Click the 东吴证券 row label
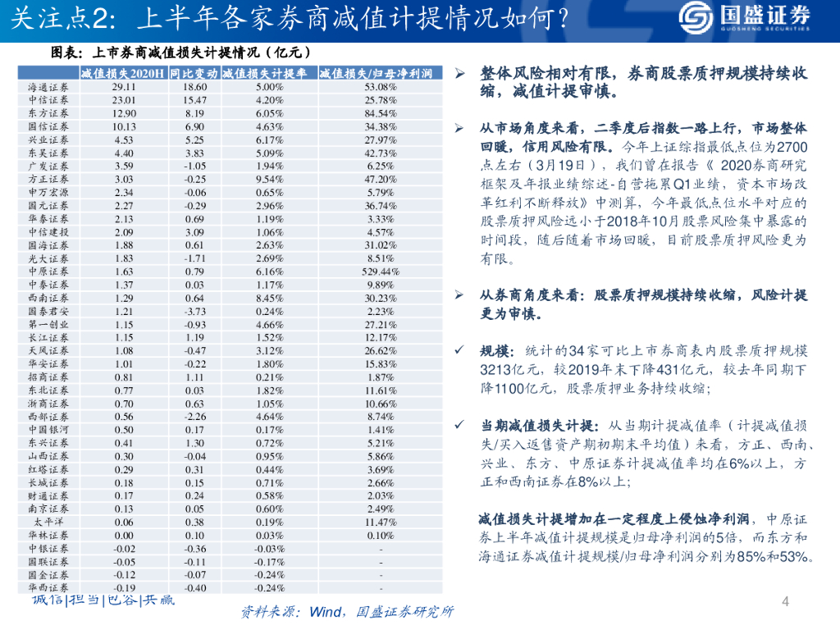Image resolution: width=840 pixels, height=630 pixels. point(48,153)
